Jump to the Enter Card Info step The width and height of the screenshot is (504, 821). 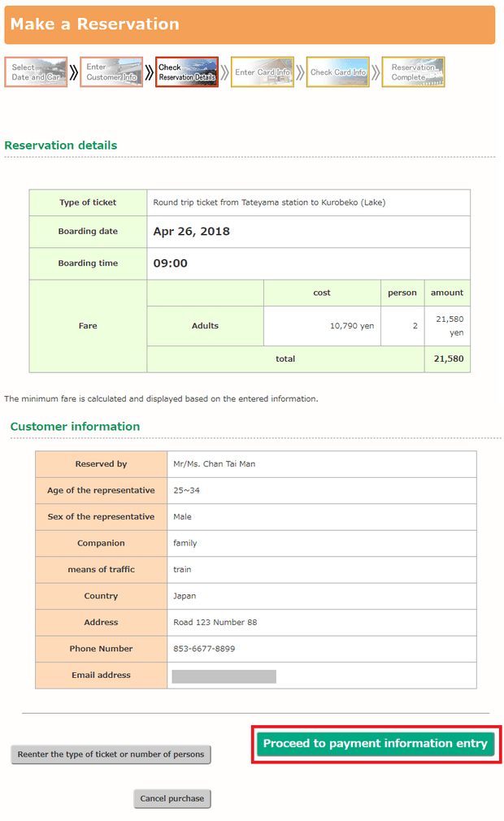click(263, 72)
